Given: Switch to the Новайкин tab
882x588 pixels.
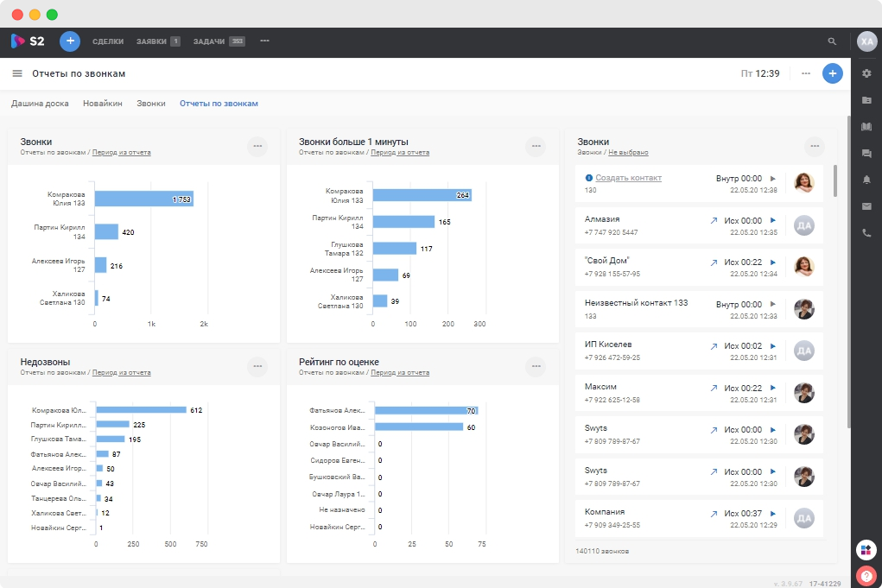Looking at the screenshot, I should 103,104.
